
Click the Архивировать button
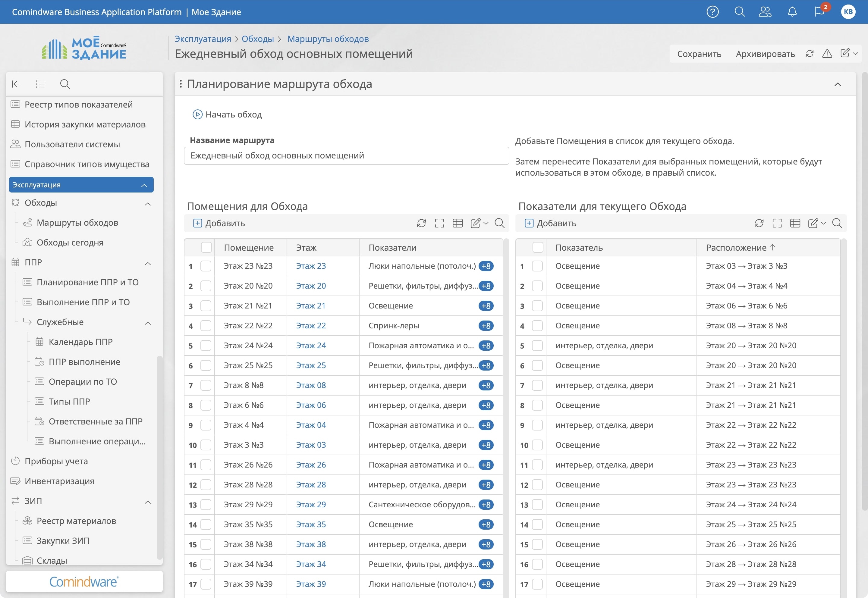765,54
